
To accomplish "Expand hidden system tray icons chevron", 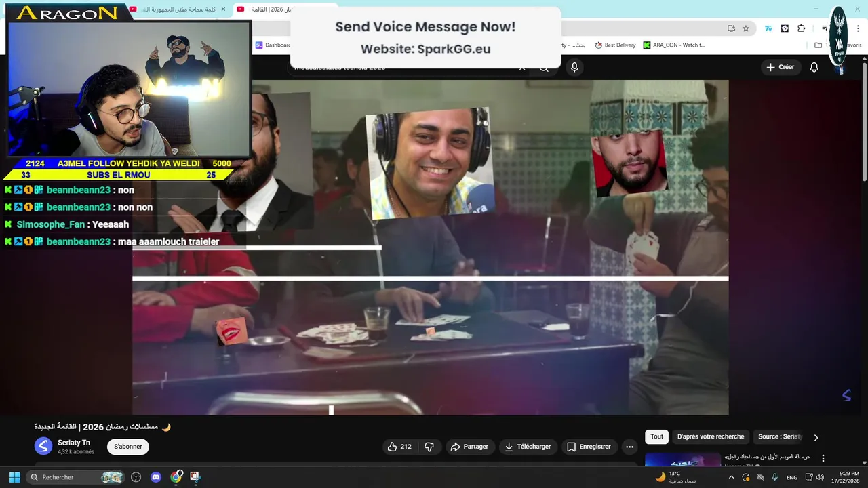I will [731, 477].
